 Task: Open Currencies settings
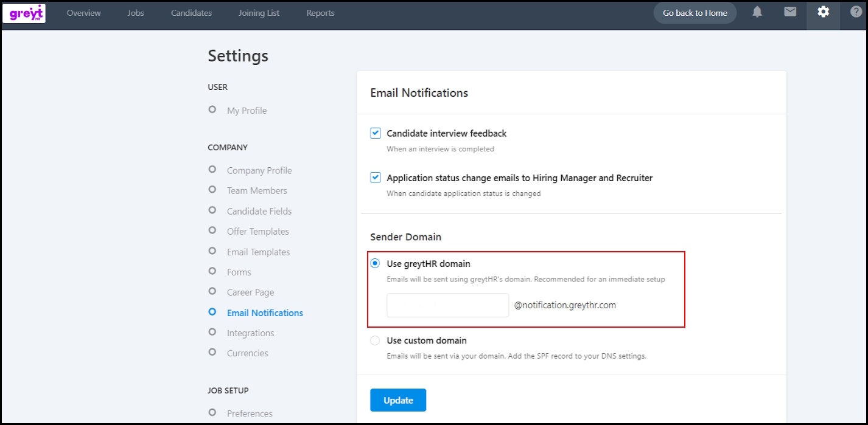point(248,353)
